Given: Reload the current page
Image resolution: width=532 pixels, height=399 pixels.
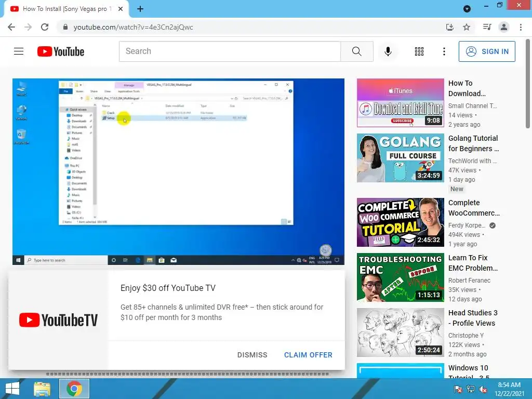Looking at the screenshot, I should click(45, 27).
